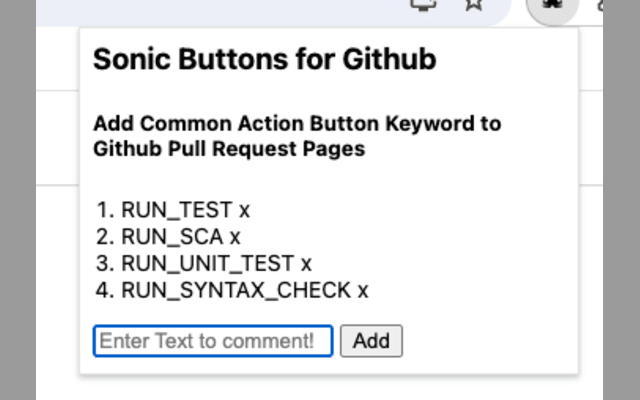Delete the RUN_SCA keyword using x

[x=235, y=238]
